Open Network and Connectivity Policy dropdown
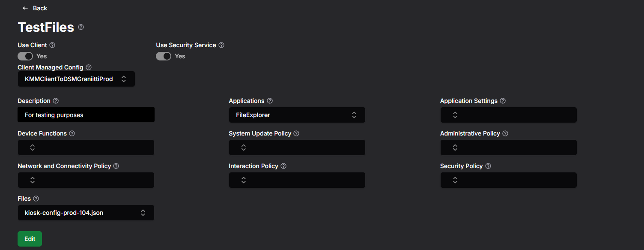The image size is (644, 250). (86, 180)
